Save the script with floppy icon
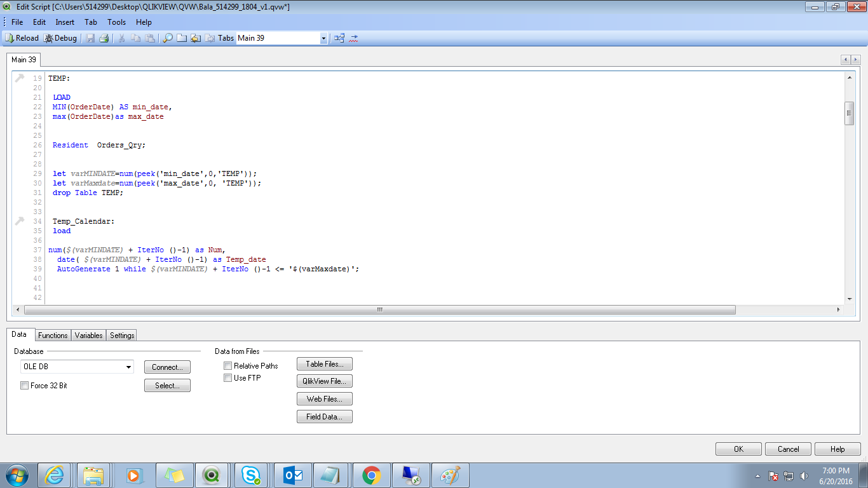 pyautogui.click(x=90, y=38)
